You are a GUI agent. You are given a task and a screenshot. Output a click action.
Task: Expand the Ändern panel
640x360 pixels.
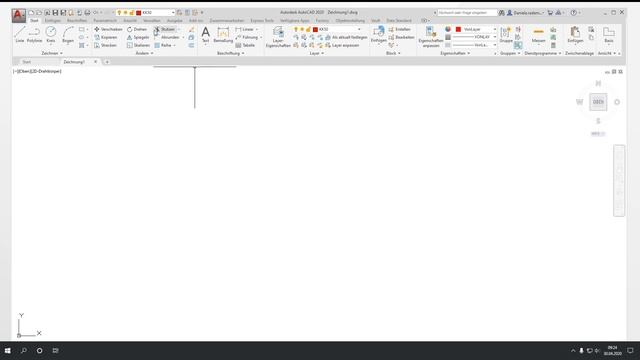pyautogui.click(x=144, y=53)
